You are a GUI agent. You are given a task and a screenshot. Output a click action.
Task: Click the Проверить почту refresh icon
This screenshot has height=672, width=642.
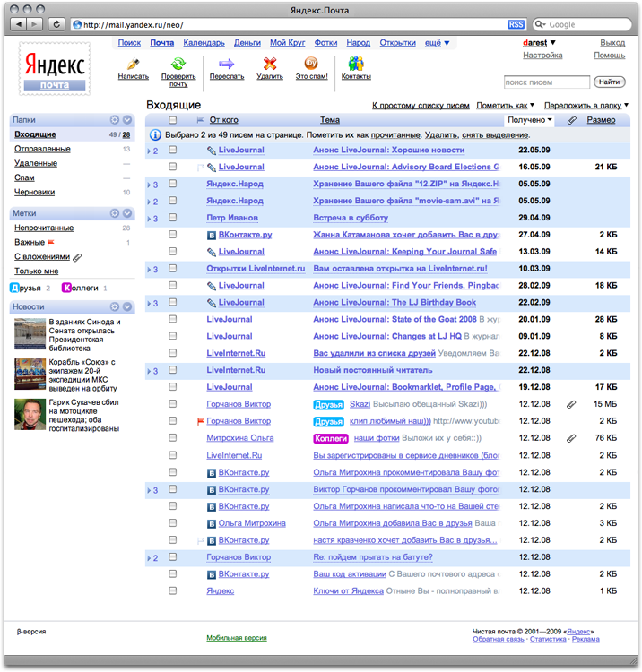(x=178, y=64)
